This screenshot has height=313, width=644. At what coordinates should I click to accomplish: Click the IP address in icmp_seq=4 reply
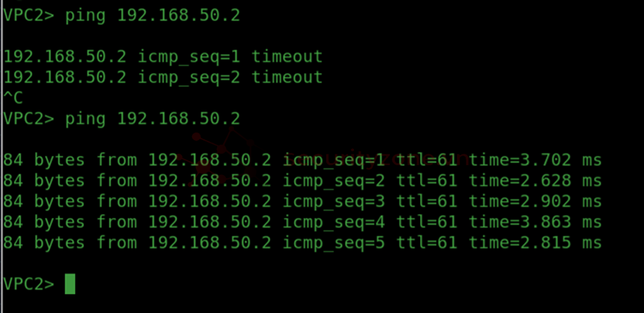[210, 223]
